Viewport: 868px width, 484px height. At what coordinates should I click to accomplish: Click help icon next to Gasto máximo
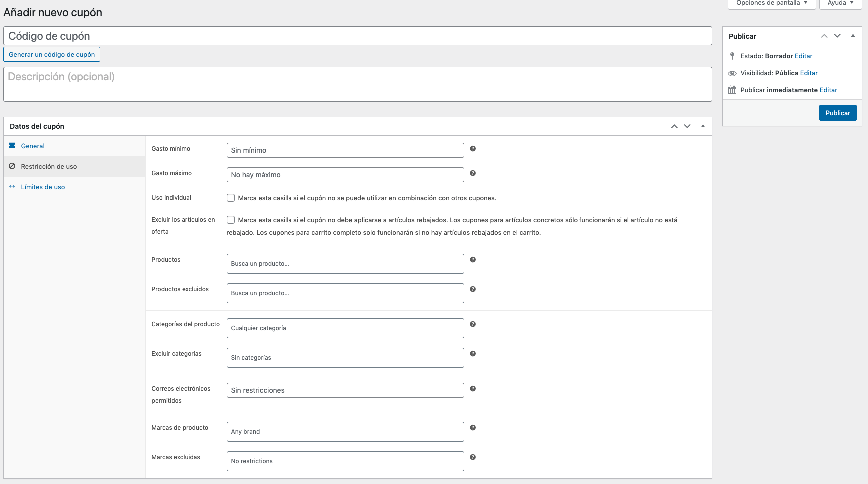(x=473, y=173)
